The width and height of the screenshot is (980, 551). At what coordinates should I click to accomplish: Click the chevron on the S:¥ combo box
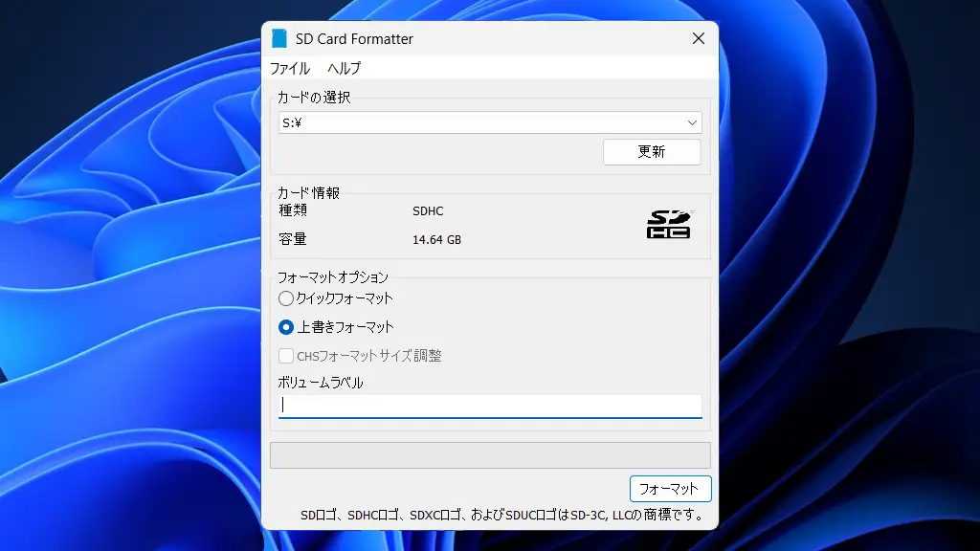[693, 122]
